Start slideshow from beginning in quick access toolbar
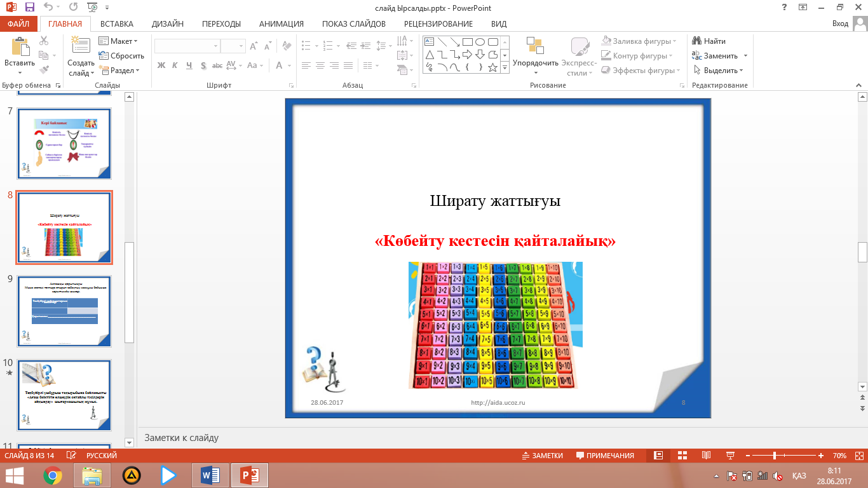The image size is (868, 488). pyautogui.click(x=93, y=8)
